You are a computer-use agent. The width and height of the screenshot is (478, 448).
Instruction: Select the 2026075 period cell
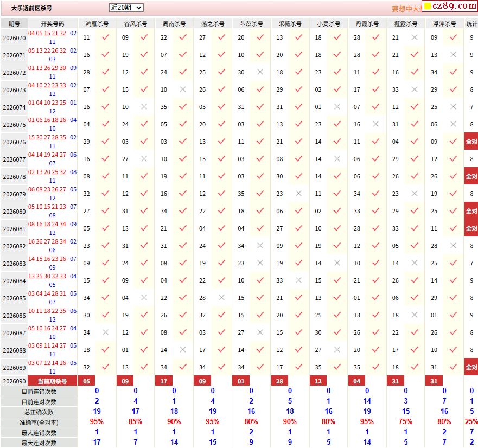14,125
